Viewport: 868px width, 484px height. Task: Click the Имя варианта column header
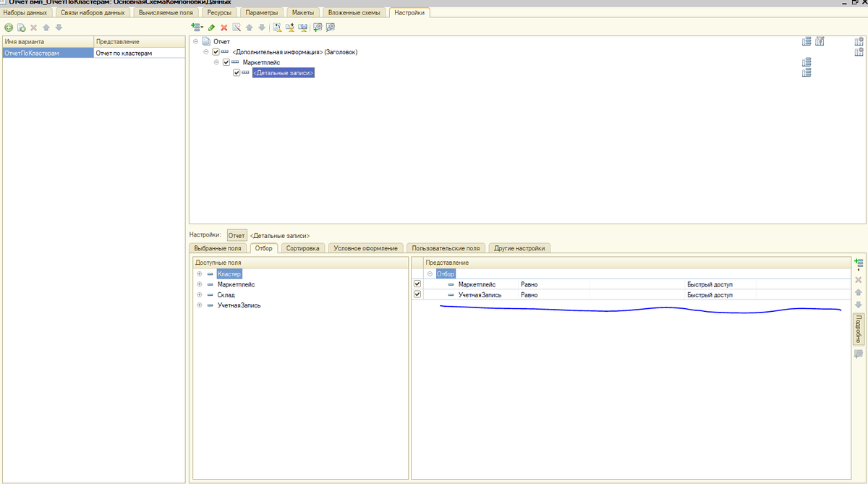pyautogui.click(x=47, y=42)
